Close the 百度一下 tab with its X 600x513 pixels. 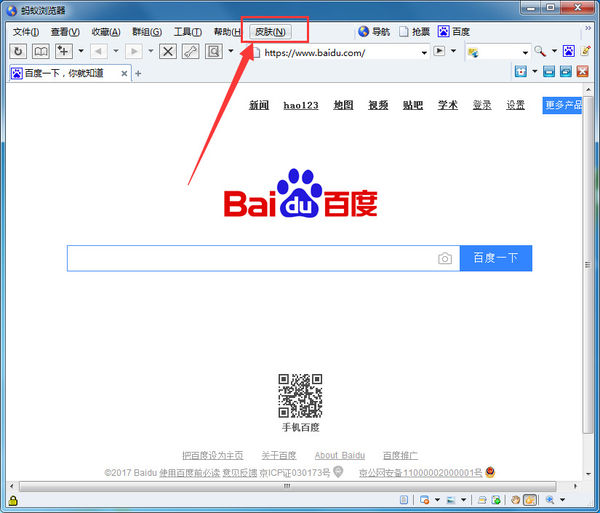point(124,73)
